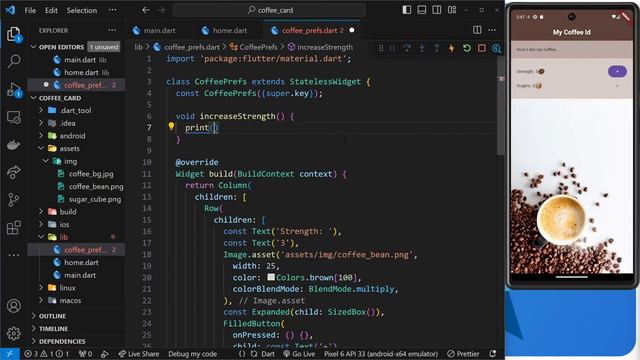Open the Explorer view in the activity bar
Screen dimensions: 640x360
coord(14,34)
